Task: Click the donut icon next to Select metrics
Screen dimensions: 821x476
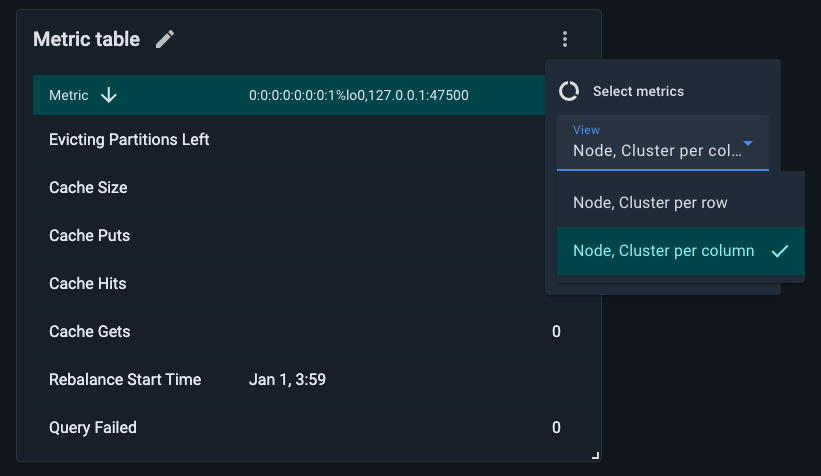Action: [569, 91]
